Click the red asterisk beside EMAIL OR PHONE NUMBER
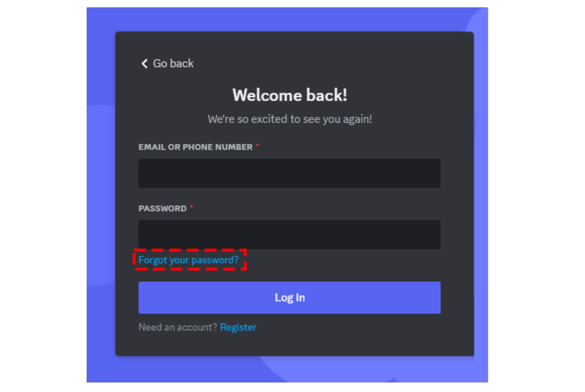Viewport: 585px width, 392px height. [258, 146]
